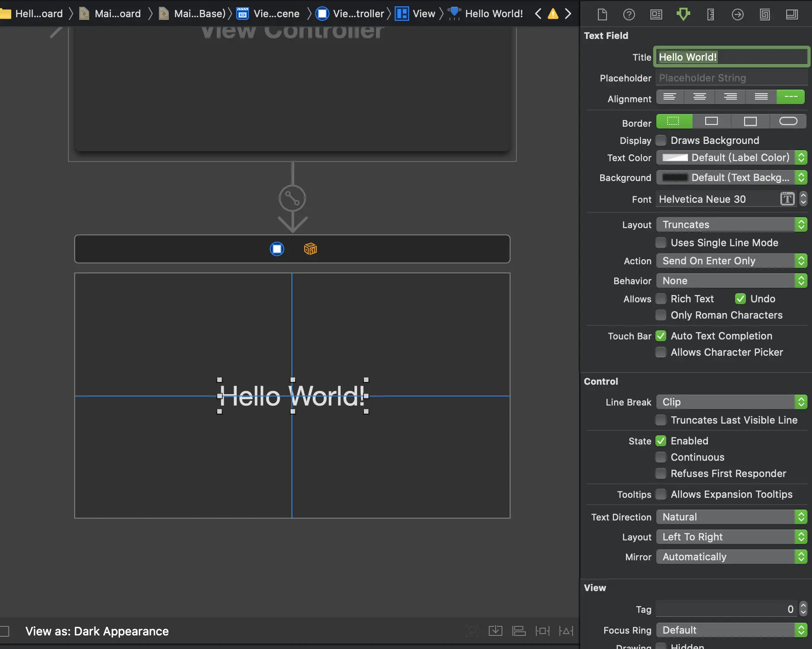Screen dimensions: 812x649
Task: Open the Action Send On Enter Only dropdown
Action: 732,261
